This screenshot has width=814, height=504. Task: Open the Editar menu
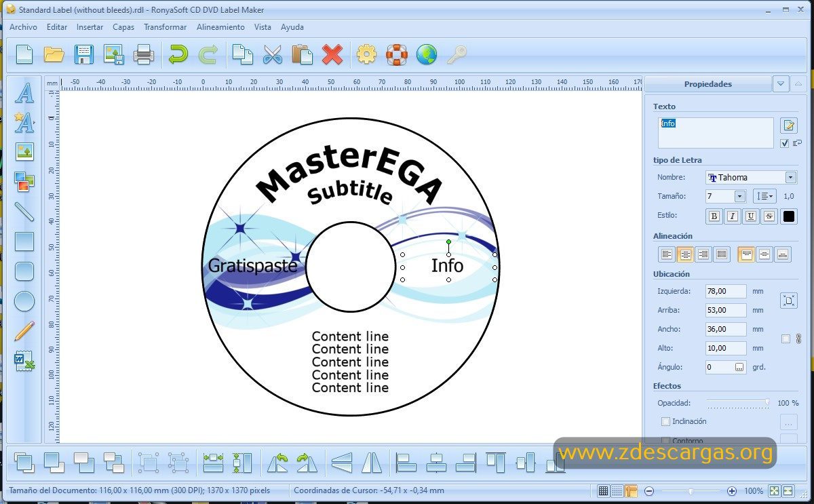tap(57, 27)
